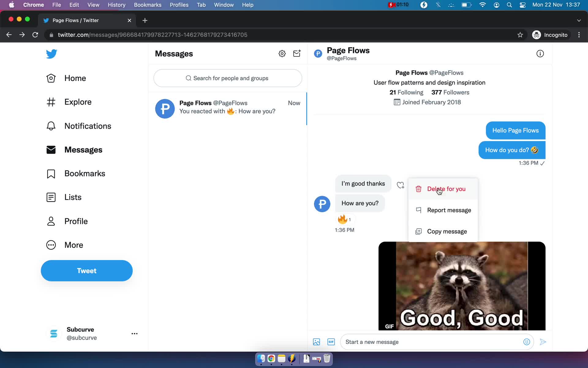Go forward with the browser forward arrow
Viewport: 588px width, 368px height.
tap(22, 35)
